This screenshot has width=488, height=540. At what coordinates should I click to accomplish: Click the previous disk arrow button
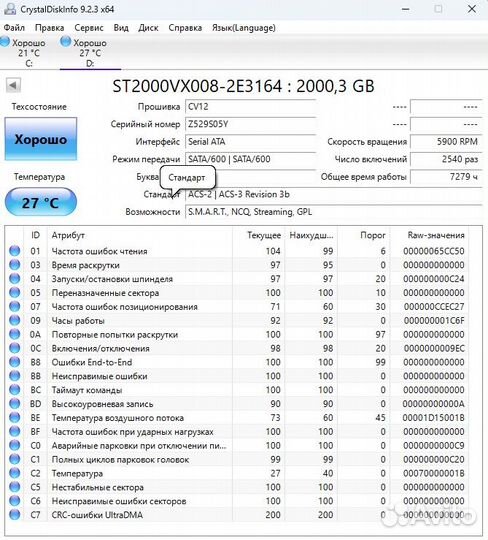tap(13, 85)
